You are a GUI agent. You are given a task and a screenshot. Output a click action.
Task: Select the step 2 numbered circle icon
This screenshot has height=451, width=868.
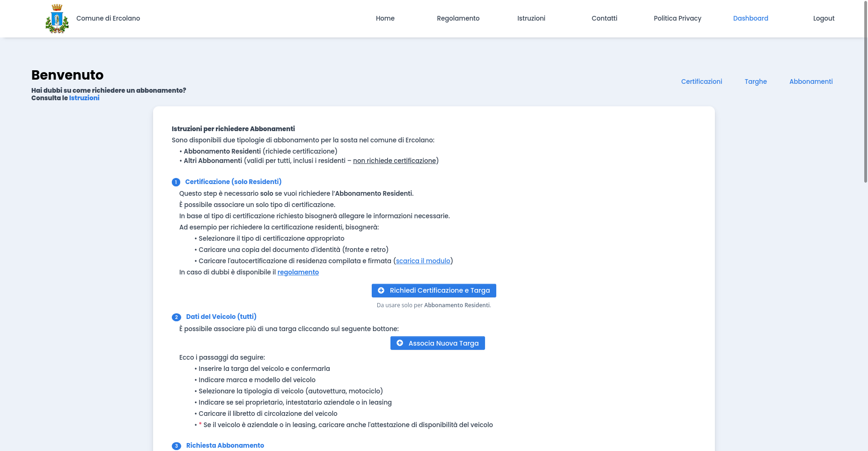176,317
